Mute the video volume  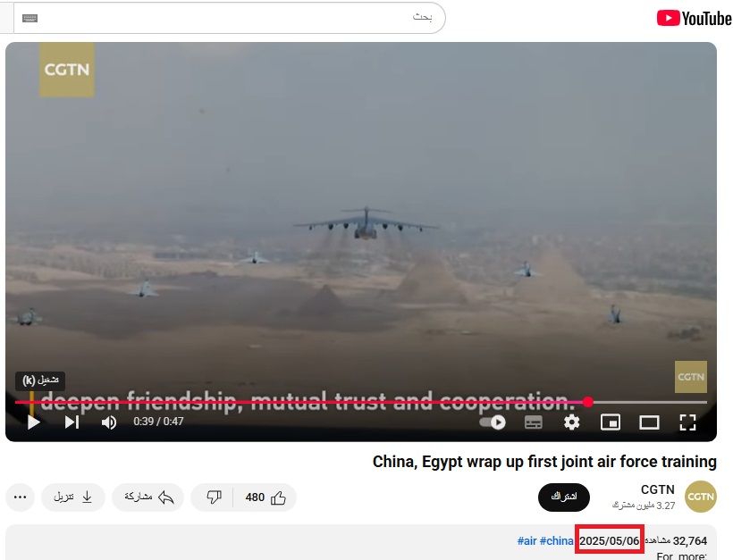[x=109, y=422]
